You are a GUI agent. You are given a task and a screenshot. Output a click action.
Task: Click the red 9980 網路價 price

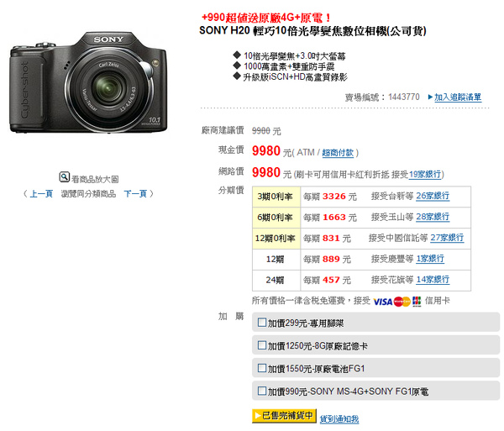(266, 172)
